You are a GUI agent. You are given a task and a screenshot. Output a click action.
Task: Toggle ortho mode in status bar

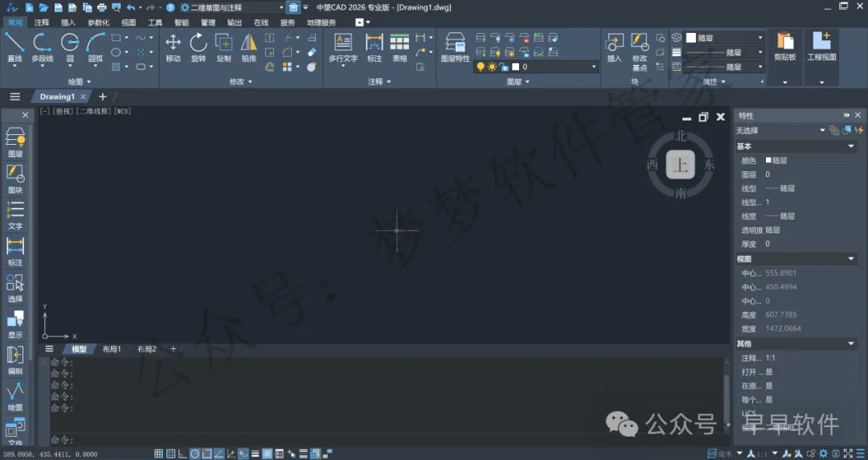[x=182, y=454]
